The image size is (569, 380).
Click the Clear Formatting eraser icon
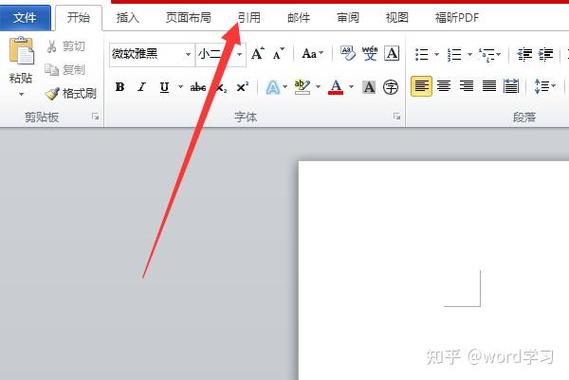pyautogui.click(x=347, y=53)
